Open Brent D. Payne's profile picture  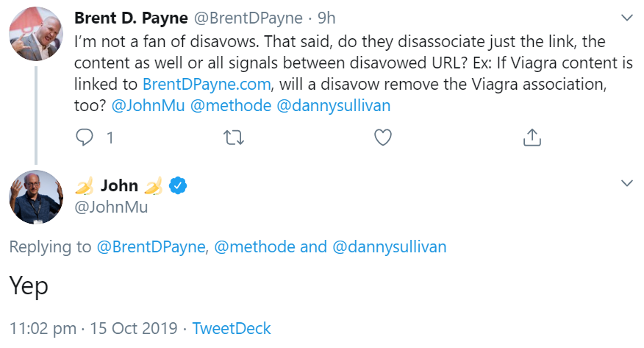click(36, 34)
